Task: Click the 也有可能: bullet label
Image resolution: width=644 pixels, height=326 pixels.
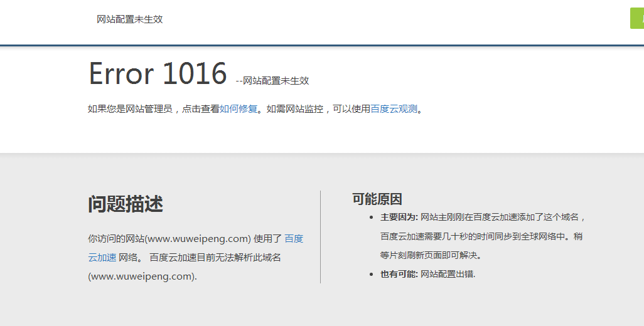Action: [x=399, y=275]
